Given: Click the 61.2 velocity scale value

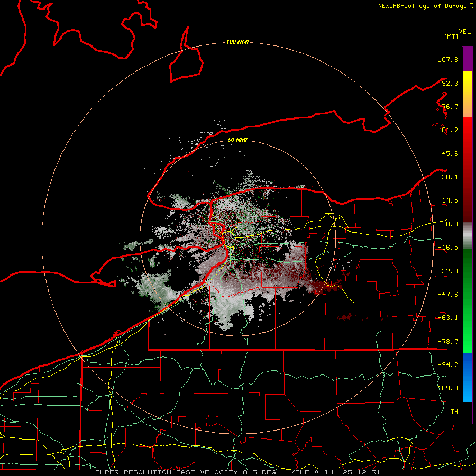Looking at the screenshot, I should point(450,130).
